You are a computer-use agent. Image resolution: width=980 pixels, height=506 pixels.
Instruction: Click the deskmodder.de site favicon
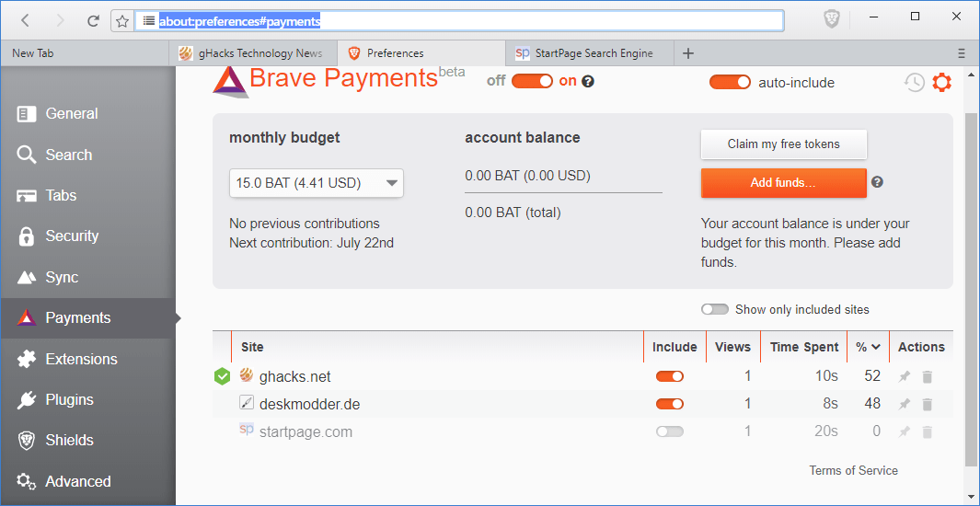(x=247, y=402)
